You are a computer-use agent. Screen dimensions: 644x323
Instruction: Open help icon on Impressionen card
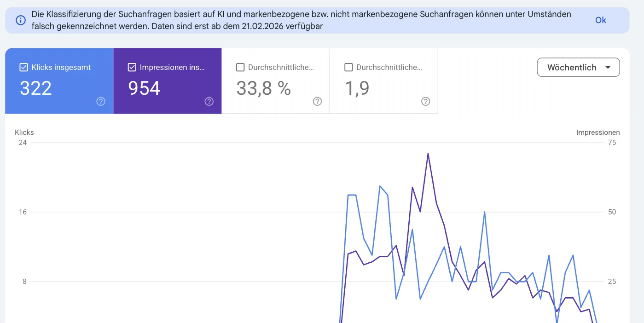[x=209, y=101]
